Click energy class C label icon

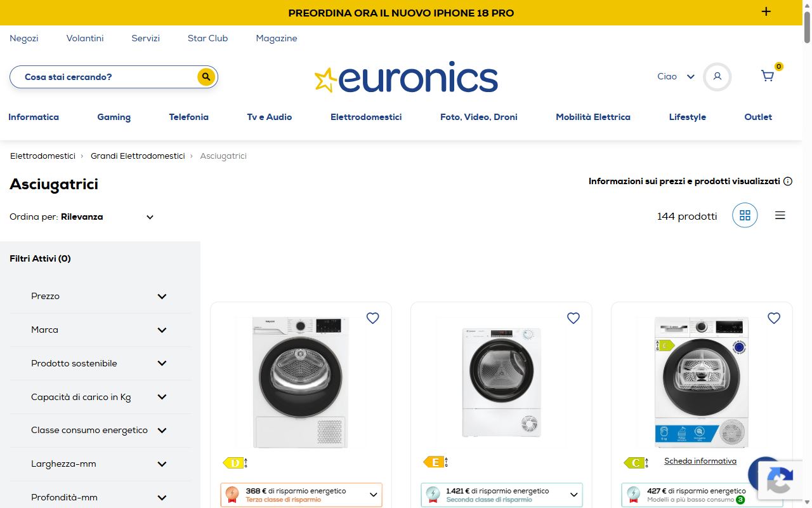tap(636, 463)
